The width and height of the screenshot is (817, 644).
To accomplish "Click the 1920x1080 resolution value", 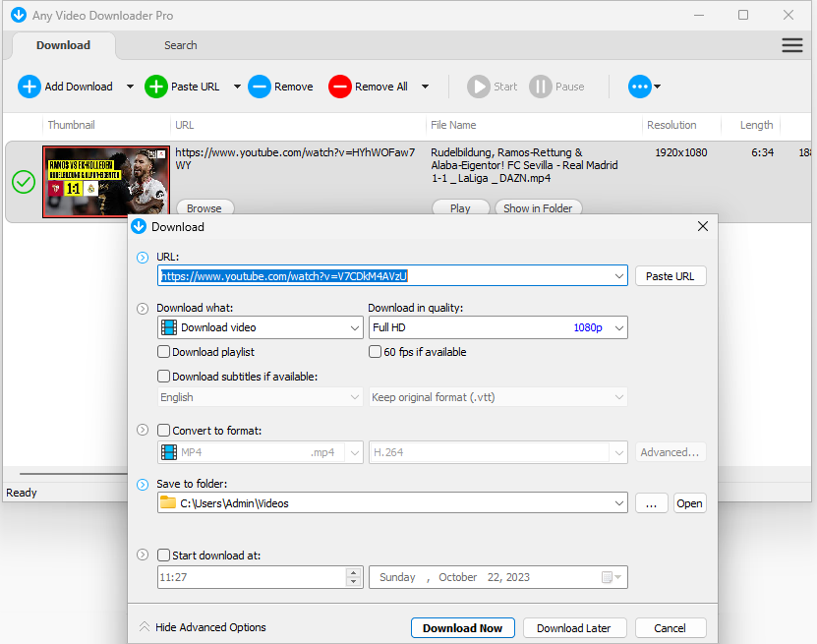I will click(681, 152).
